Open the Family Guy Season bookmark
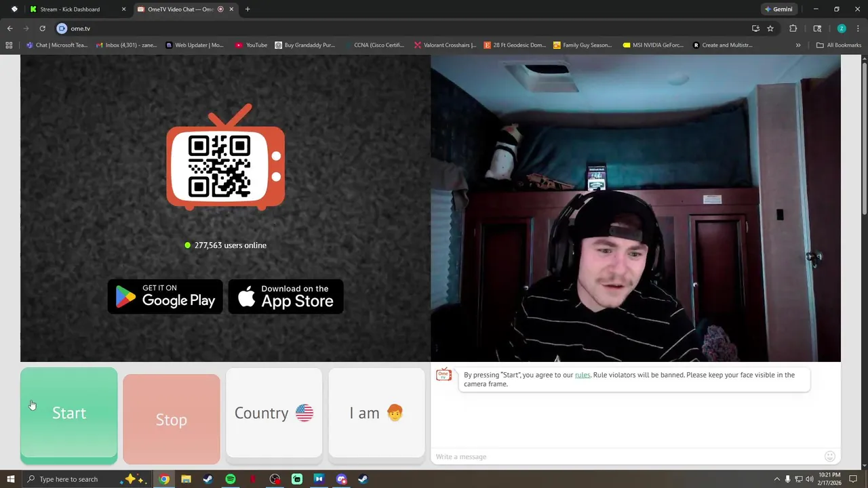 coord(583,45)
